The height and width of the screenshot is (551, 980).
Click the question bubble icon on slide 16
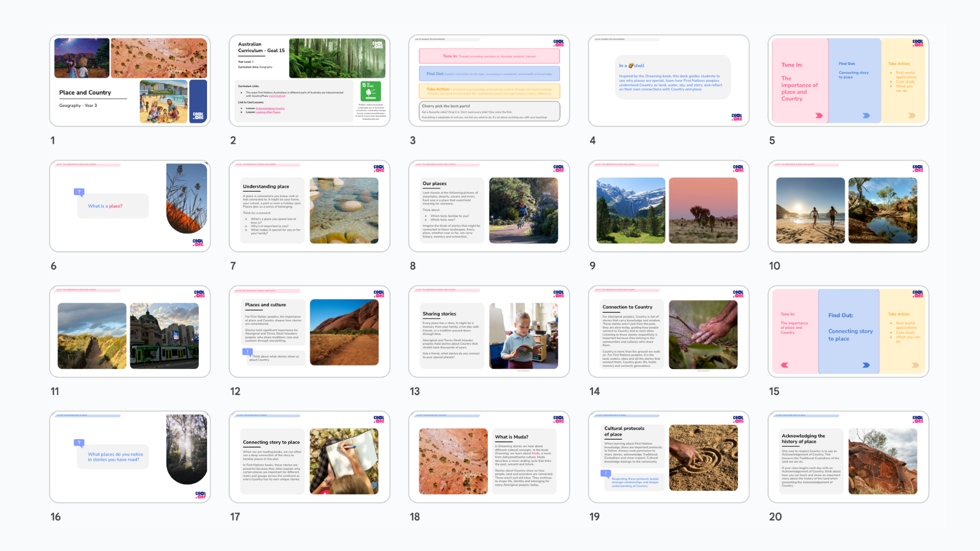click(x=79, y=443)
